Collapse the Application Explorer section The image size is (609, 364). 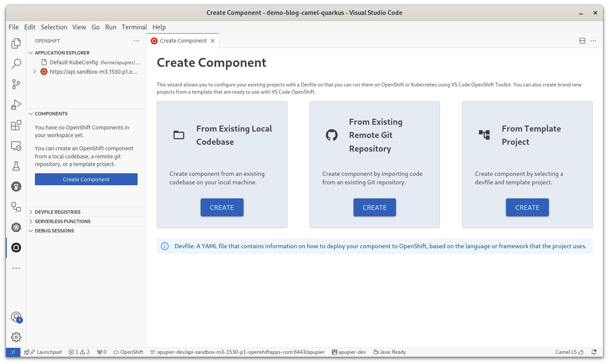30,52
